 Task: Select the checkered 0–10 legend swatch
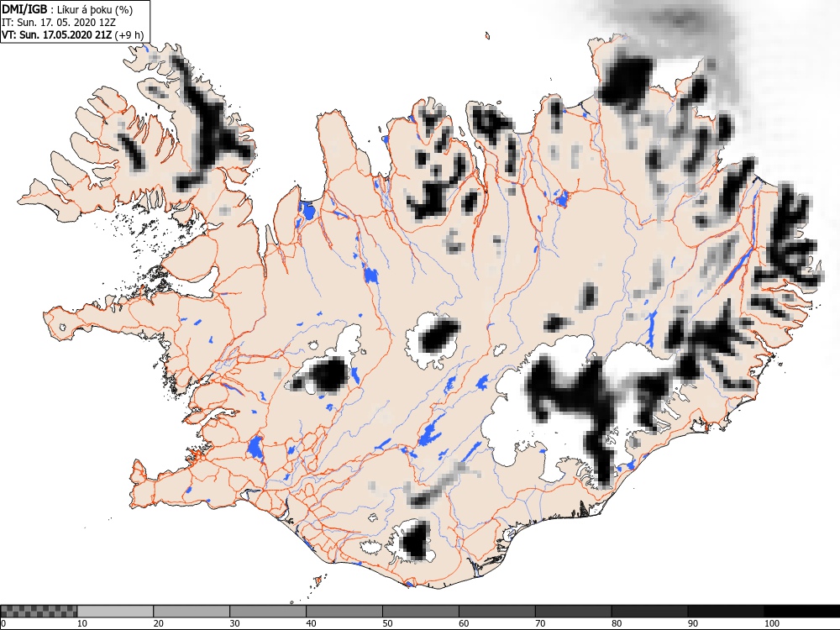coord(39,612)
